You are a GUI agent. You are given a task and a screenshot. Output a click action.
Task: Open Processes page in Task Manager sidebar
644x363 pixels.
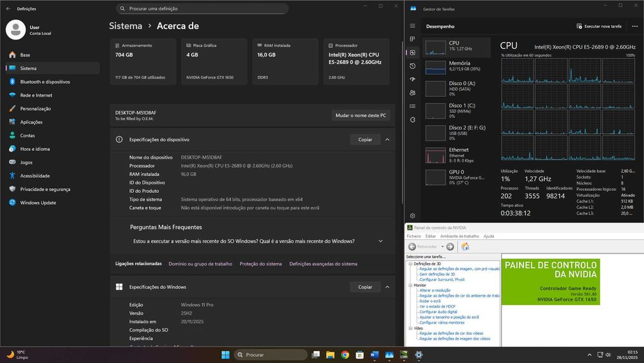pyautogui.click(x=412, y=39)
